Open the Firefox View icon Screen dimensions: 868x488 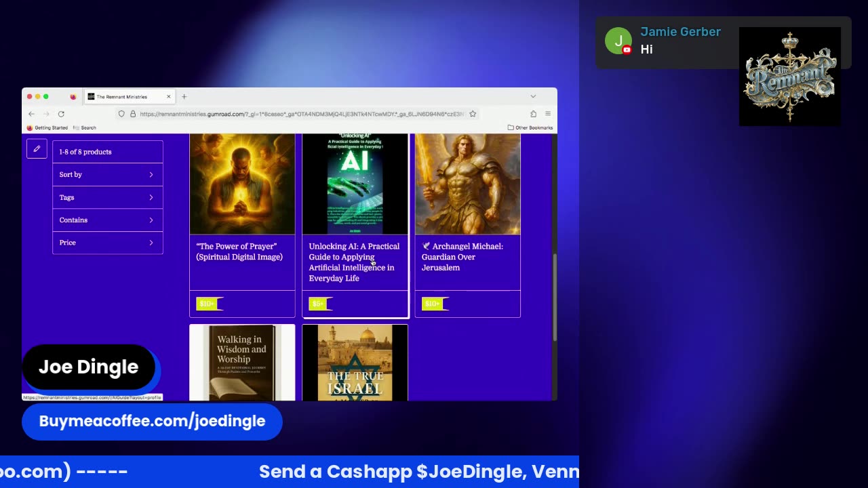point(73,97)
